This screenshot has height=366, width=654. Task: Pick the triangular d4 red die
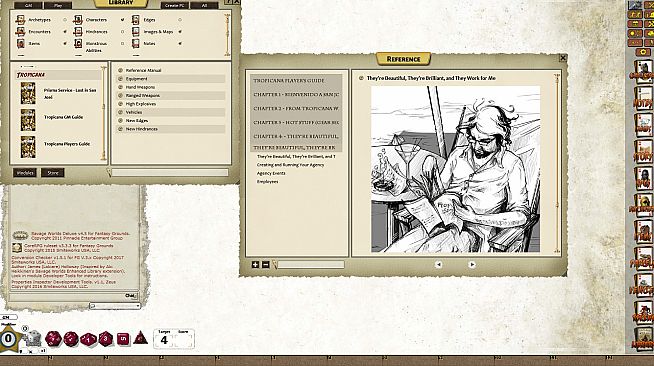point(141,338)
